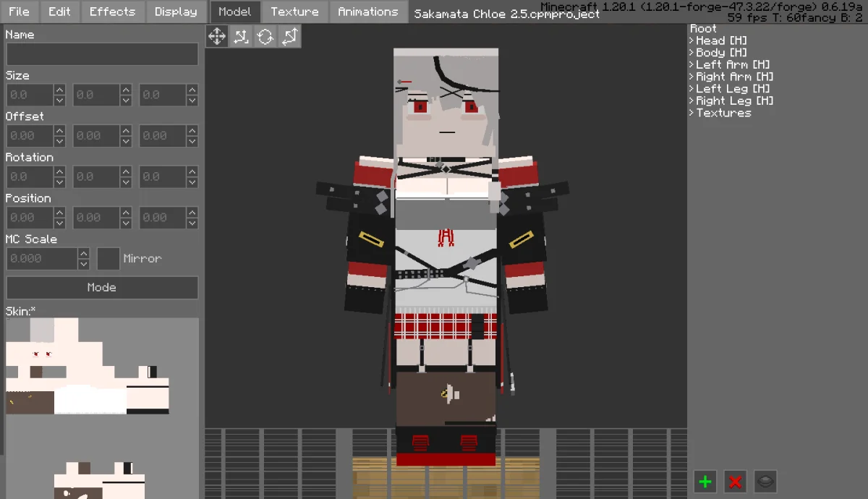This screenshot has height=499, width=868.
Task: Toggle the part visibility eye icon
Action: point(765,481)
